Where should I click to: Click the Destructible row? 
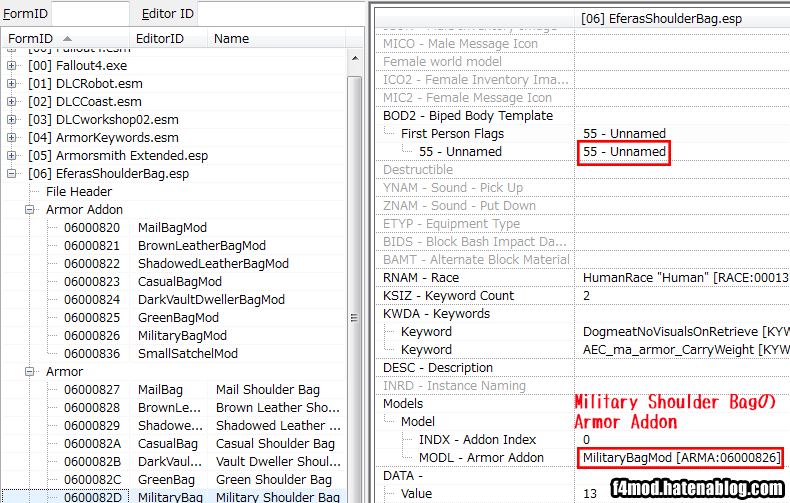(x=418, y=170)
